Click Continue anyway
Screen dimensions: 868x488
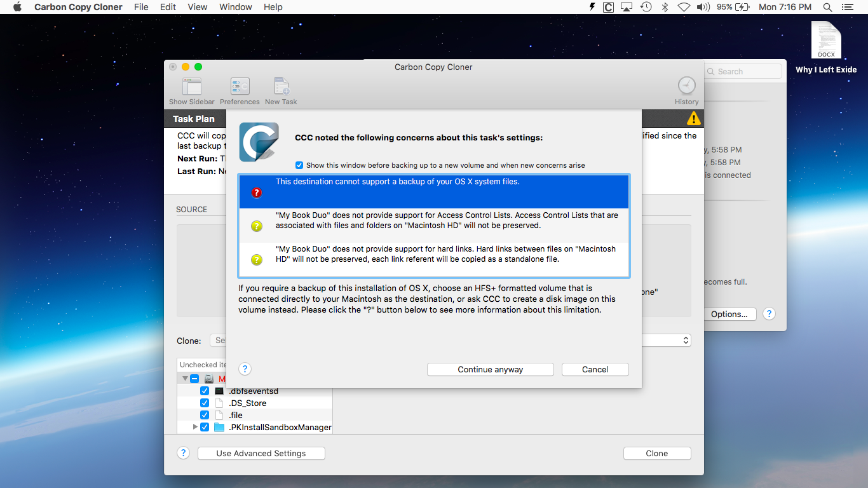[491, 369]
